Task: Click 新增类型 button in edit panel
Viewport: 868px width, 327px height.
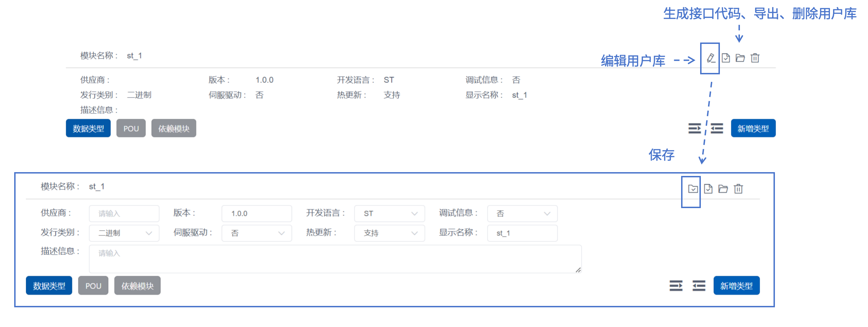Action: (736, 286)
